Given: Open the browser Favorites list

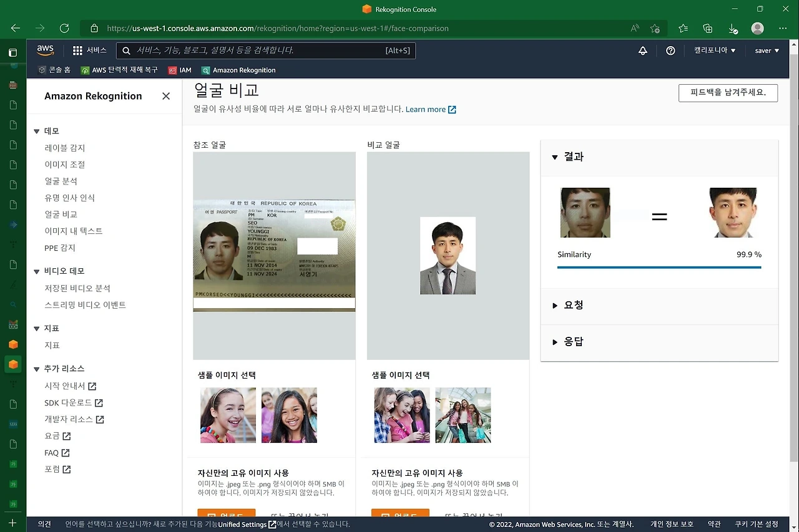Looking at the screenshot, I should coord(684,28).
